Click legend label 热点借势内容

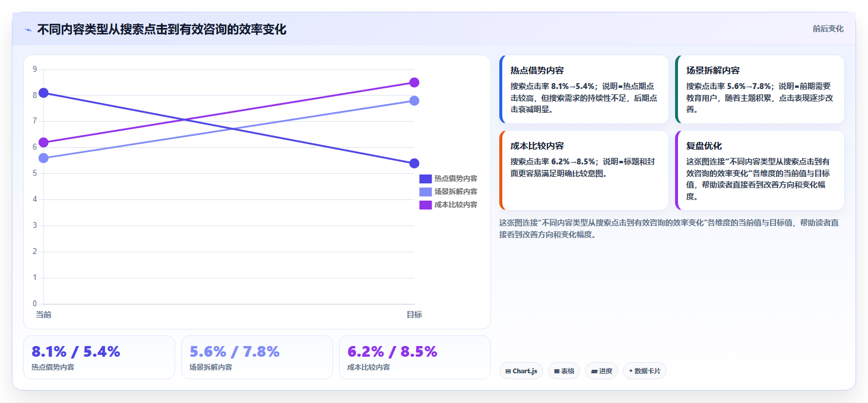[456, 179]
